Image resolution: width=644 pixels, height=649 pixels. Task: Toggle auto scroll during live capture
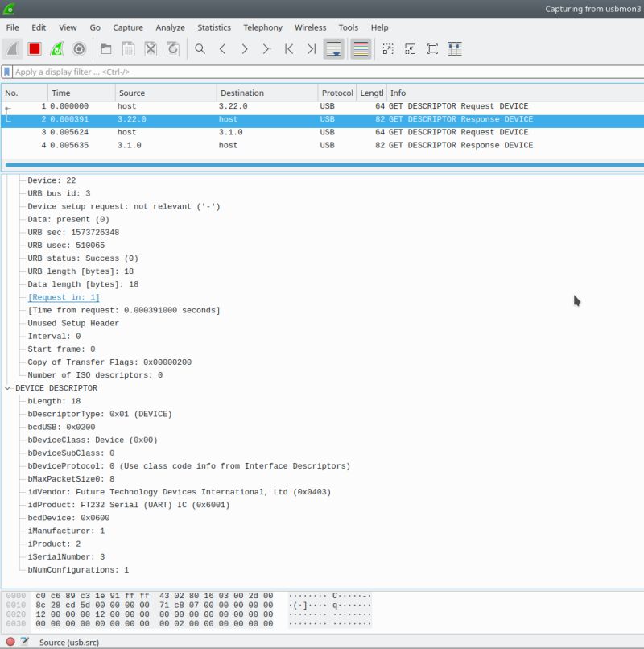click(x=334, y=48)
